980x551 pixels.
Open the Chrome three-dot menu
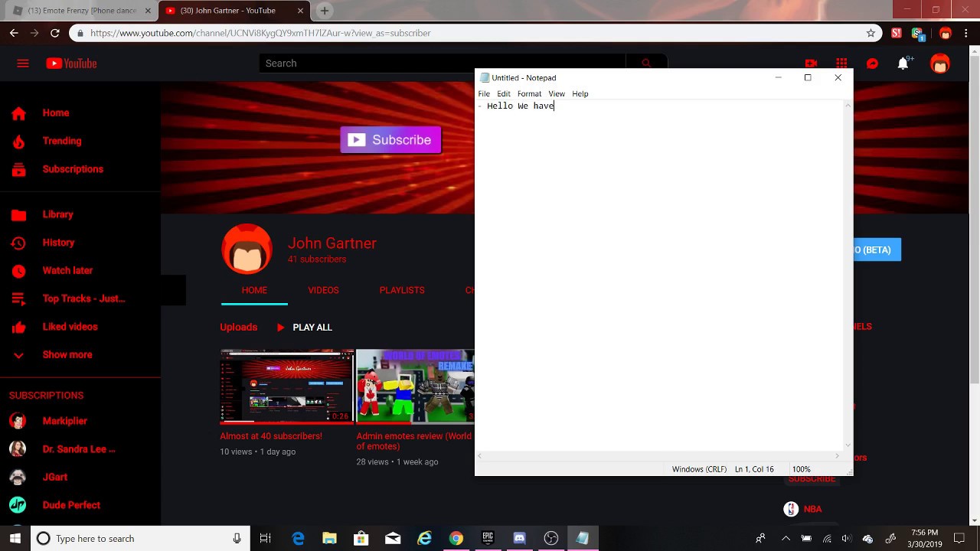[x=966, y=33]
